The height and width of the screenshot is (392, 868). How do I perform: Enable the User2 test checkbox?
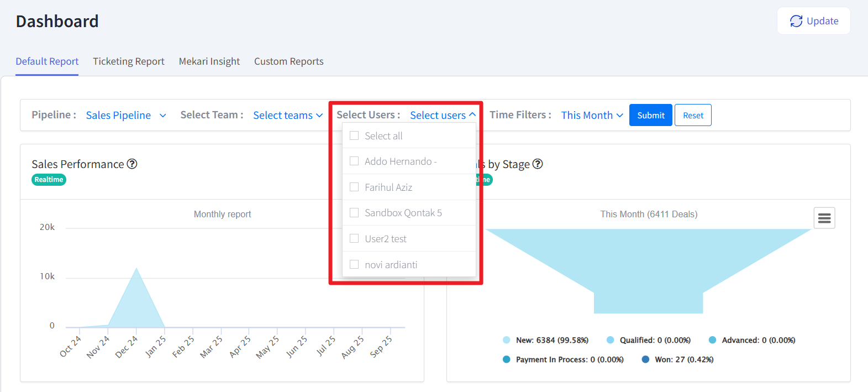click(x=354, y=238)
